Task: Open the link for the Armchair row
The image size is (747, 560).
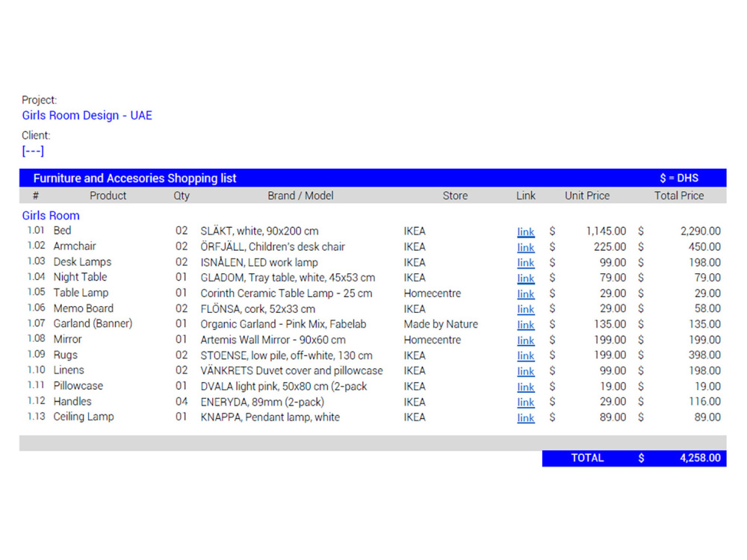Action: click(525, 247)
